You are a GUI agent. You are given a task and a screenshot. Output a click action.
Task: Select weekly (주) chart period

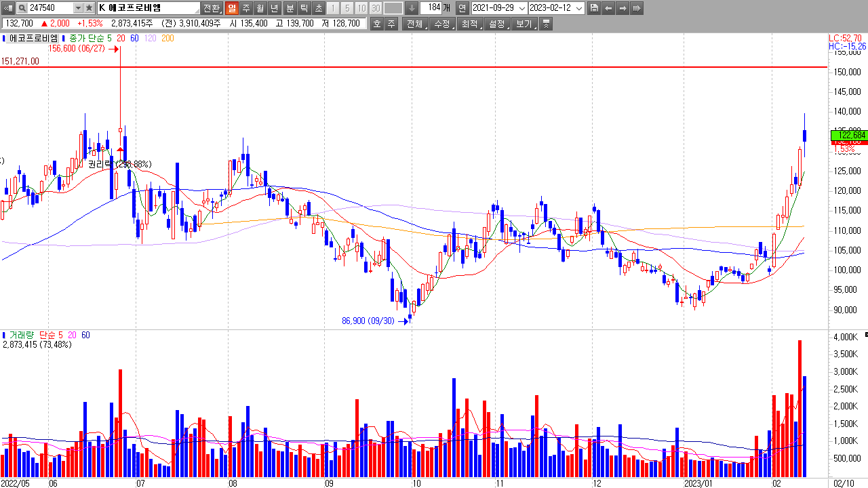pos(245,8)
